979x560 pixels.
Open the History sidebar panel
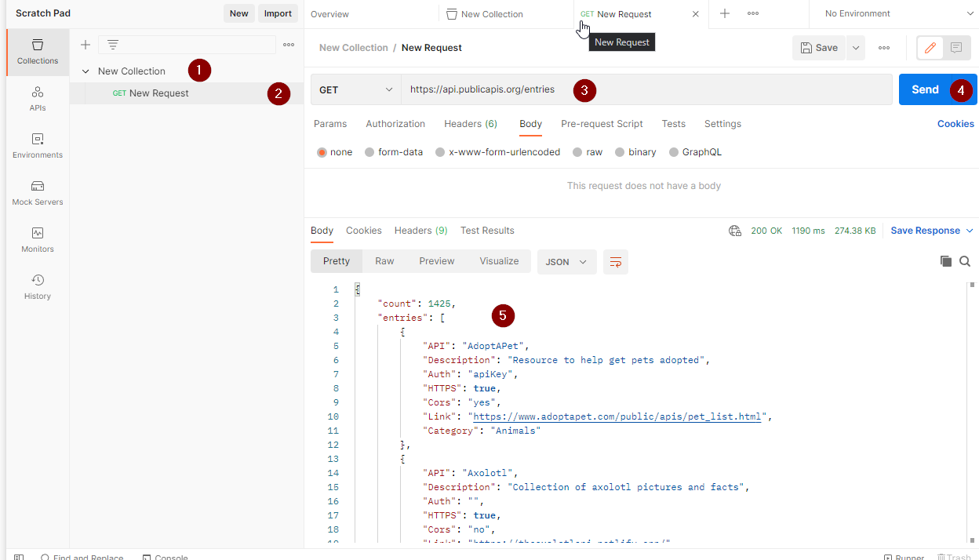coord(38,287)
